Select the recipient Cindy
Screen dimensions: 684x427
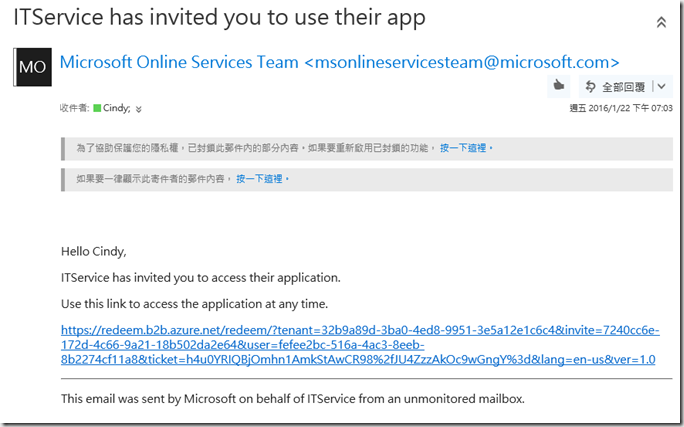(x=117, y=108)
